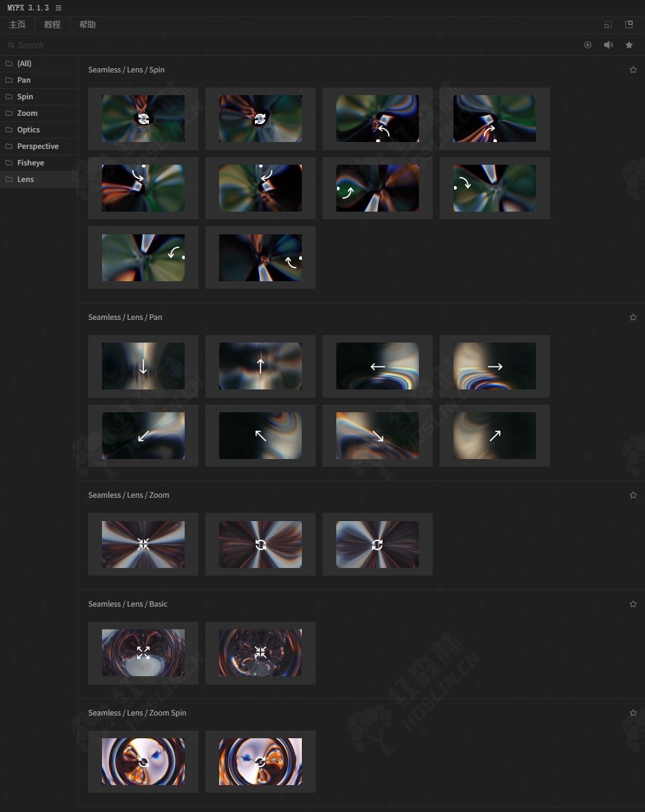
Task: Select the first Lens Zoom Spin preset
Action: click(143, 762)
